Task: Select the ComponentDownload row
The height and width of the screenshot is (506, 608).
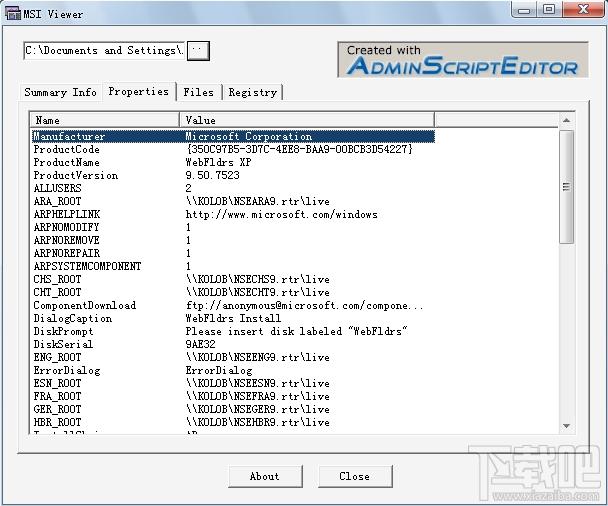Action: pyautogui.click(x=233, y=306)
